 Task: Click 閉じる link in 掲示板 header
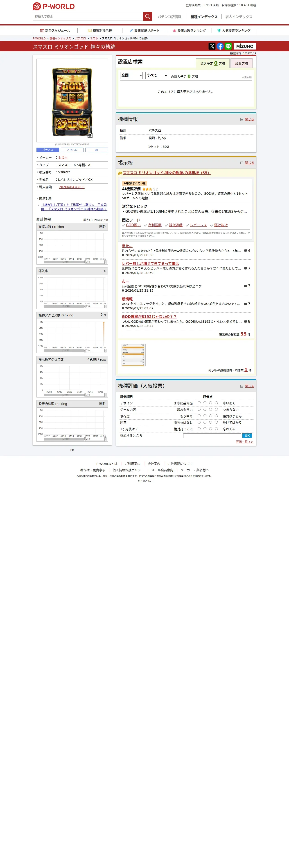249,163
